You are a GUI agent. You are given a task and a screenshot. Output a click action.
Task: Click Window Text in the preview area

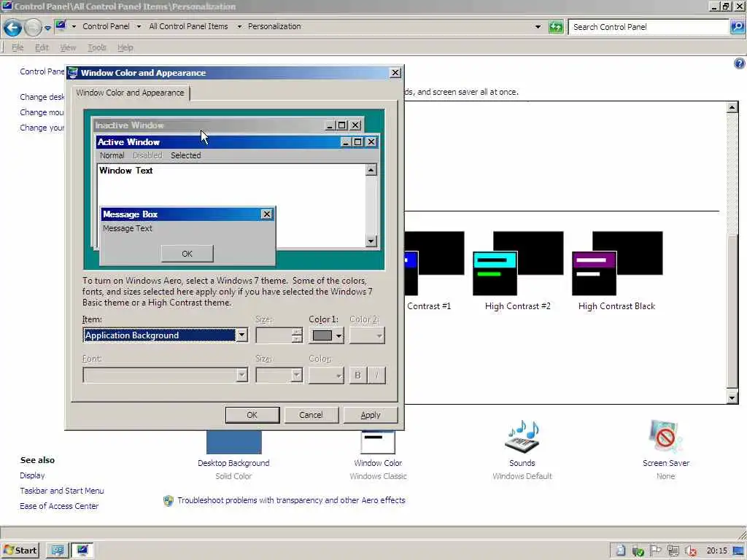125,171
